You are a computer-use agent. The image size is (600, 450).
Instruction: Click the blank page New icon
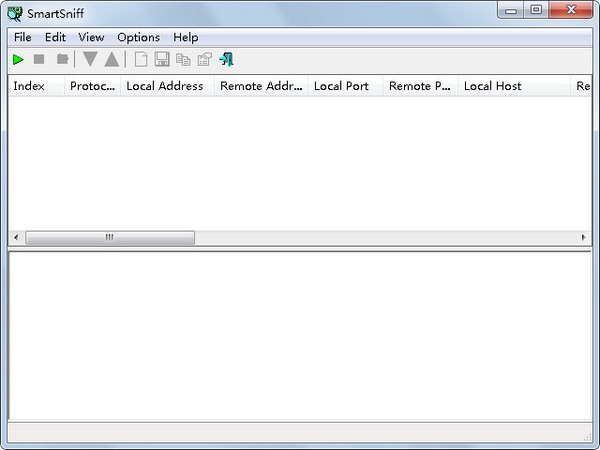(141, 60)
